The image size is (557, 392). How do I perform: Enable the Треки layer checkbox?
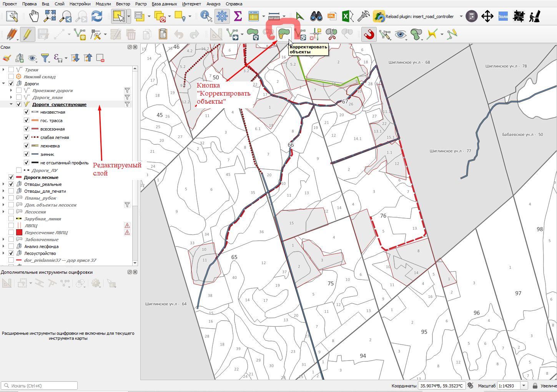click(11, 69)
